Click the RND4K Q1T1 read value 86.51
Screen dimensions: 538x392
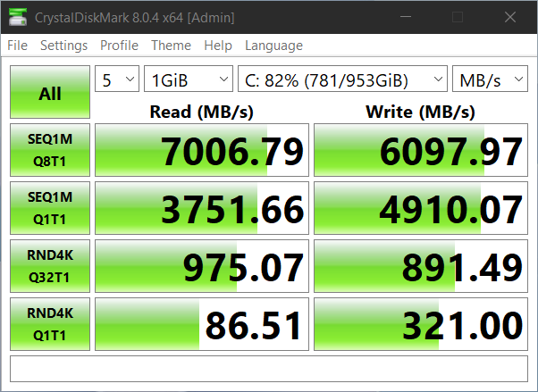[202, 324]
